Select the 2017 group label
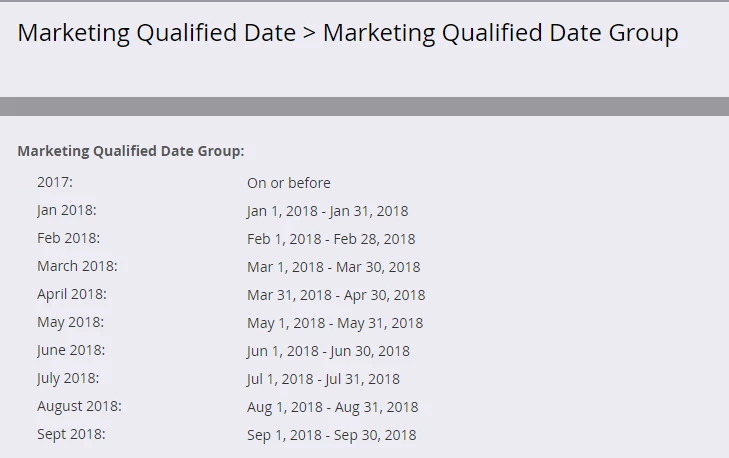This screenshot has height=458, width=729. 55,182
